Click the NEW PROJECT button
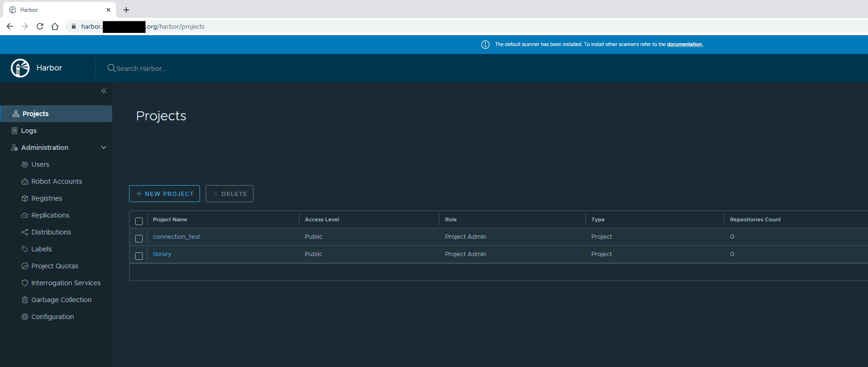Viewport: 868px width, 367px height. tap(164, 194)
